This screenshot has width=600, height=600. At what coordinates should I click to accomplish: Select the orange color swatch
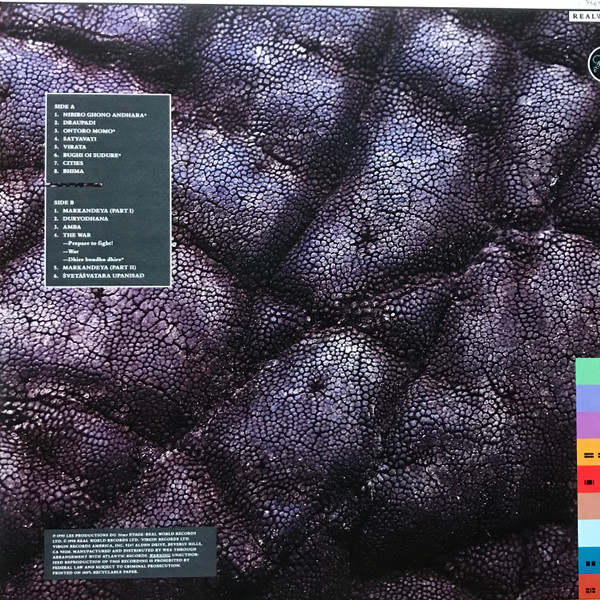[x=588, y=452]
